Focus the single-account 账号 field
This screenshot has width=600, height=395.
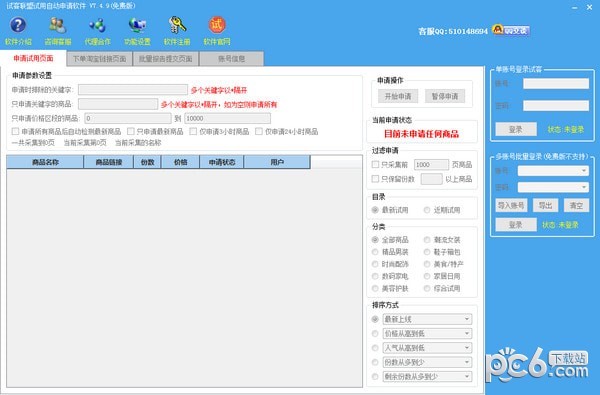[556, 83]
